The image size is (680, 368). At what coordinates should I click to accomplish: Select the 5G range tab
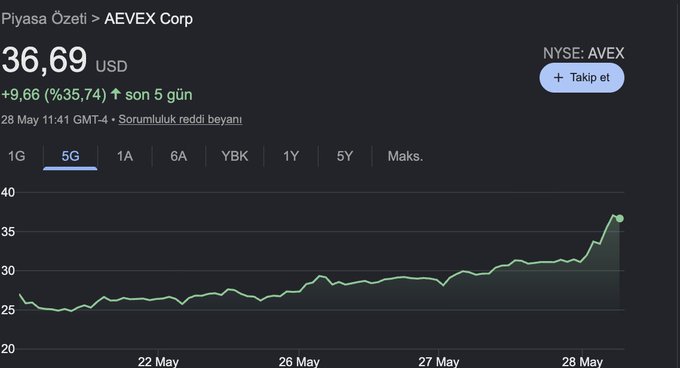[70, 156]
